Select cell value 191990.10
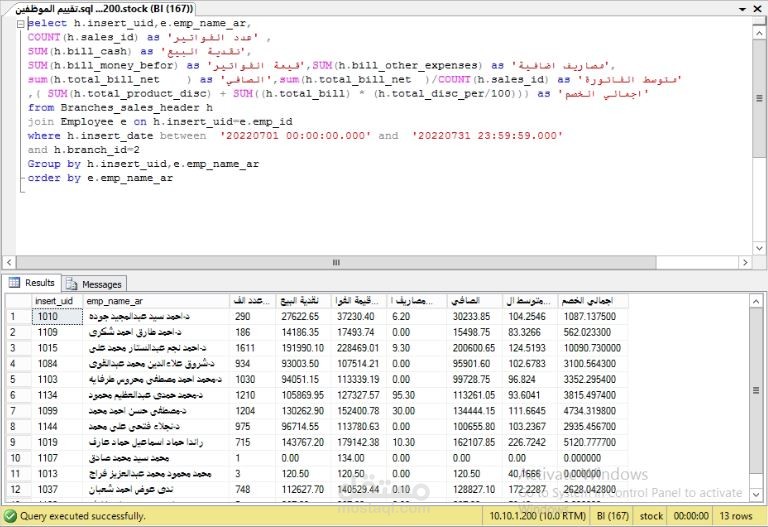The width and height of the screenshot is (768, 527). [x=303, y=348]
